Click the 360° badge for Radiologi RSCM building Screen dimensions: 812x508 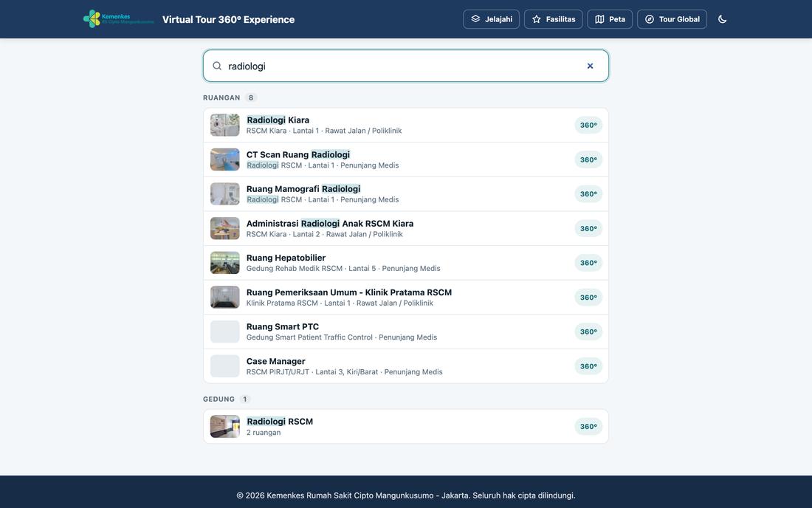[x=588, y=426]
